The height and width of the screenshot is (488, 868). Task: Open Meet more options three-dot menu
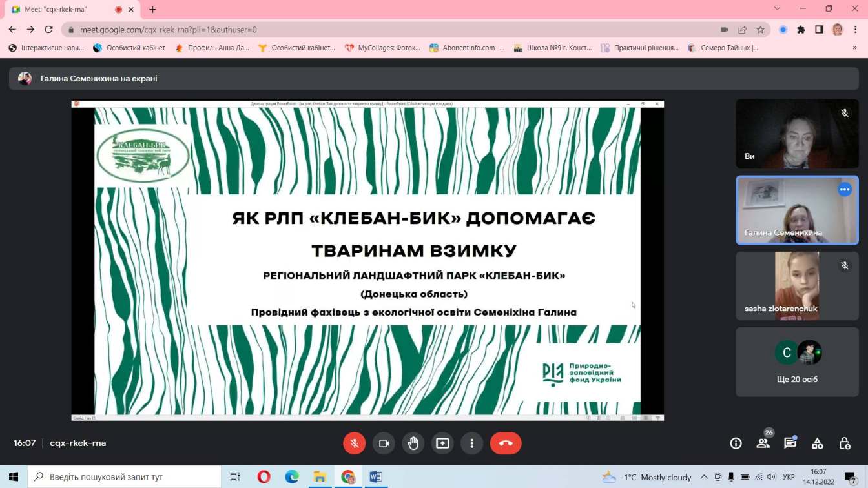tap(472, 443)
